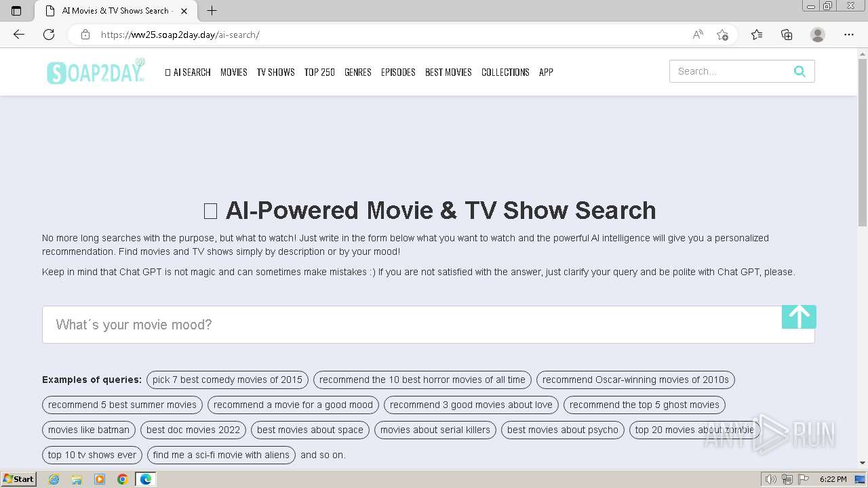Open the browser profile icon
The height and width of the screenshot is (488, 868).
coord(818,35)
